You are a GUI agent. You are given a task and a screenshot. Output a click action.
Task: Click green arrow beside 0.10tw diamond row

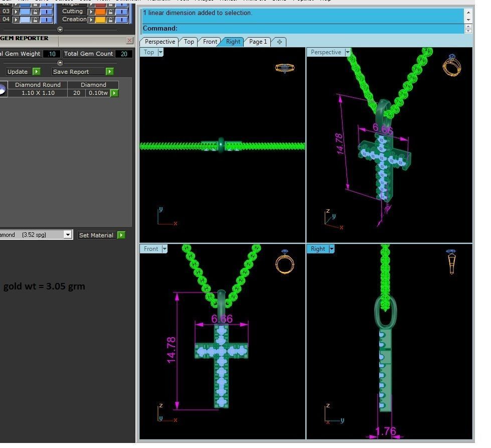[114, 93]
